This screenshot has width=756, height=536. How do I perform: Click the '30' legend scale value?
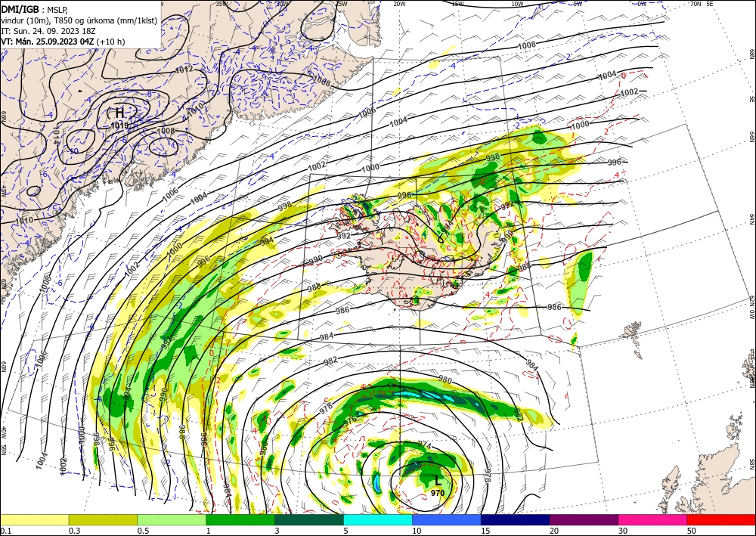pos(623,531)
